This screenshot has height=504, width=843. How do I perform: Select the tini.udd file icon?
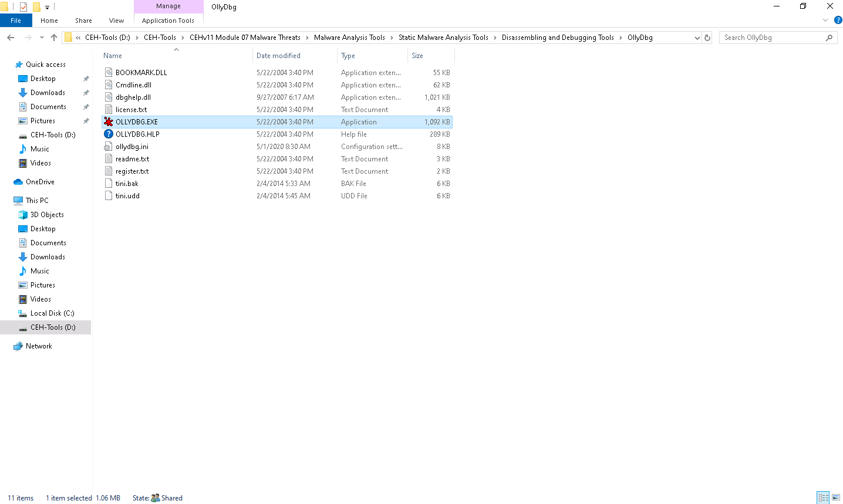tap(108, 196)
